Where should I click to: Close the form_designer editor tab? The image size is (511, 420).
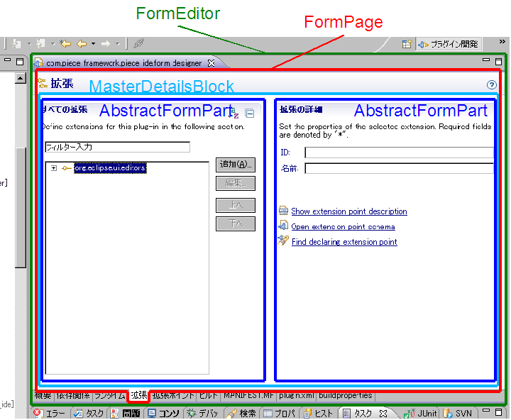211,63
